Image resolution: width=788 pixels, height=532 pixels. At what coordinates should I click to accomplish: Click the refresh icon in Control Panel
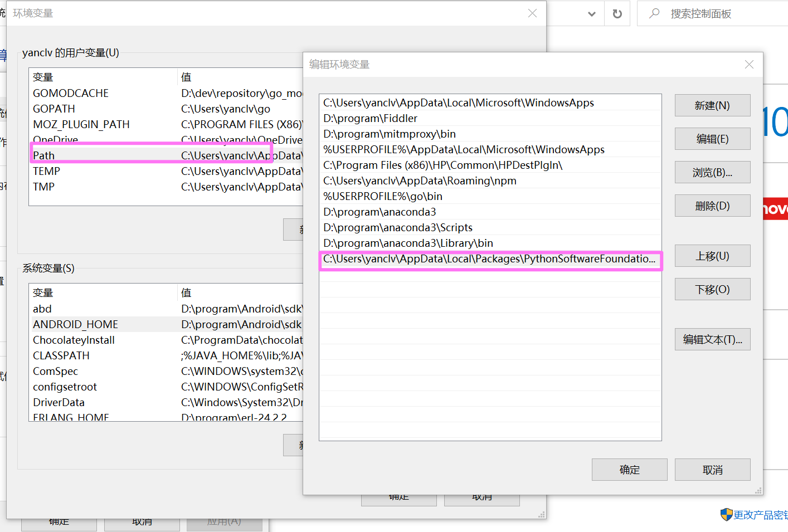617,14
